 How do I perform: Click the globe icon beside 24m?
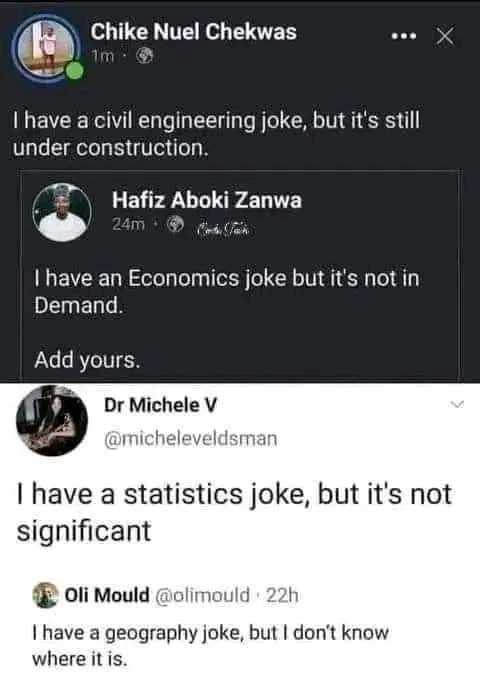click(x=176, y=225)
